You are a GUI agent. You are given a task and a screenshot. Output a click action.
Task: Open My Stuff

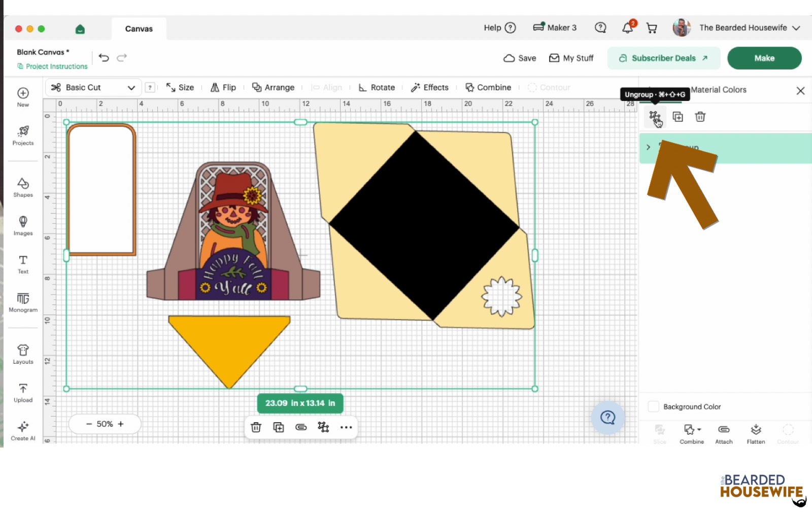tap(571, 58)
